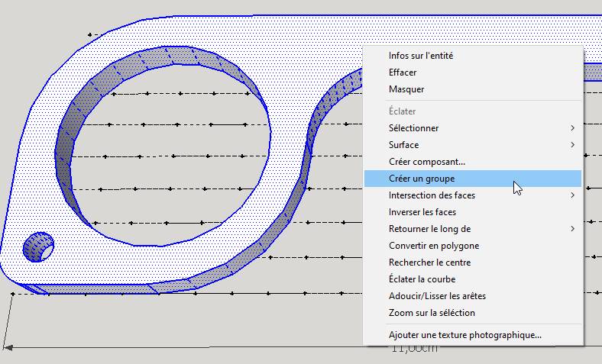Viewport: 602px width, 364px height.
Task: Click 'Créer composant...' menu entry
Action: pos(426,162)
